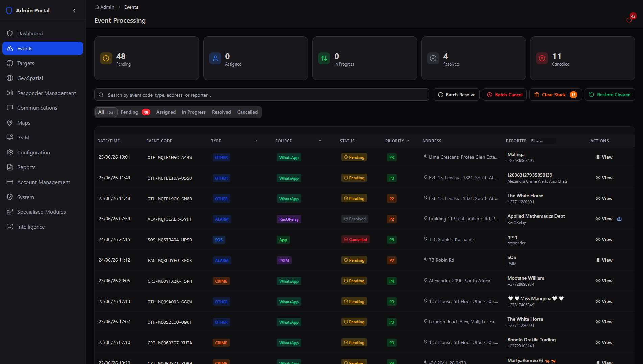Focus the event search field
643x364 pixels.
point(262,95)
